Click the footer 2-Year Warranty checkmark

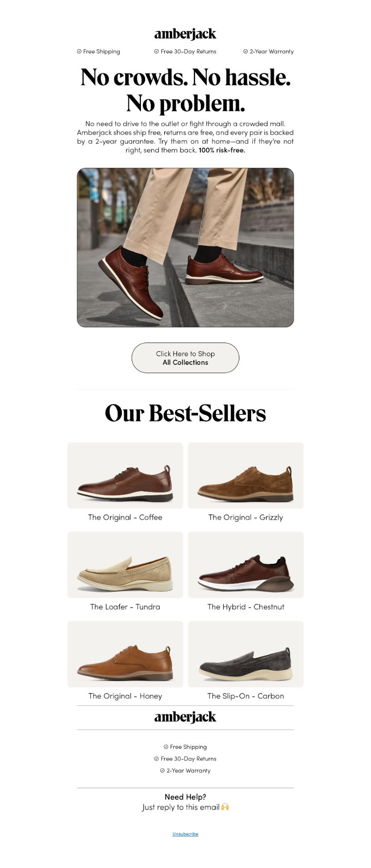(x=162, y=771)
